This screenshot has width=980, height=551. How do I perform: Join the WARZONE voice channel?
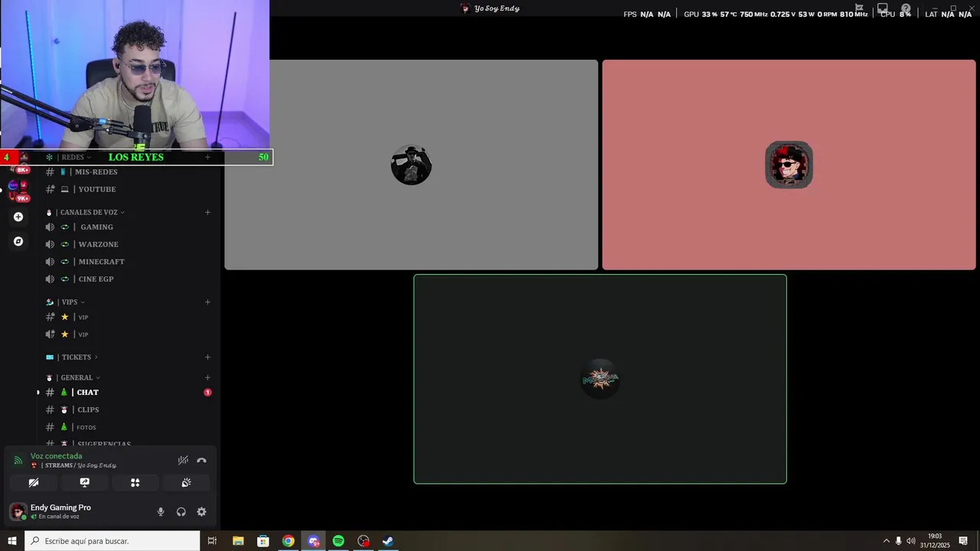129,244
